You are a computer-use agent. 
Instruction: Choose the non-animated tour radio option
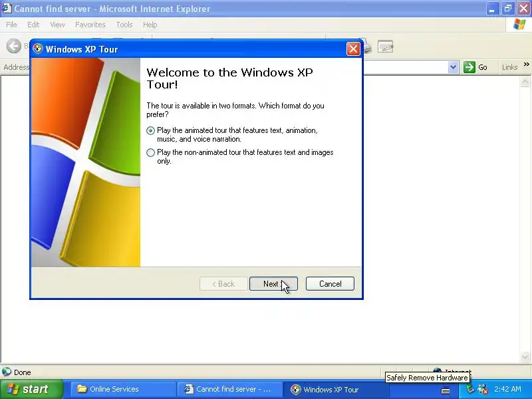[151, 153]
